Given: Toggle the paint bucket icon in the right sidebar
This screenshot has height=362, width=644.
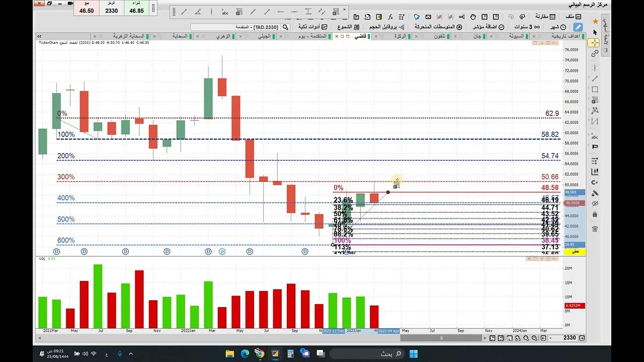Looking at the screenshot, I should click(595, 193).
